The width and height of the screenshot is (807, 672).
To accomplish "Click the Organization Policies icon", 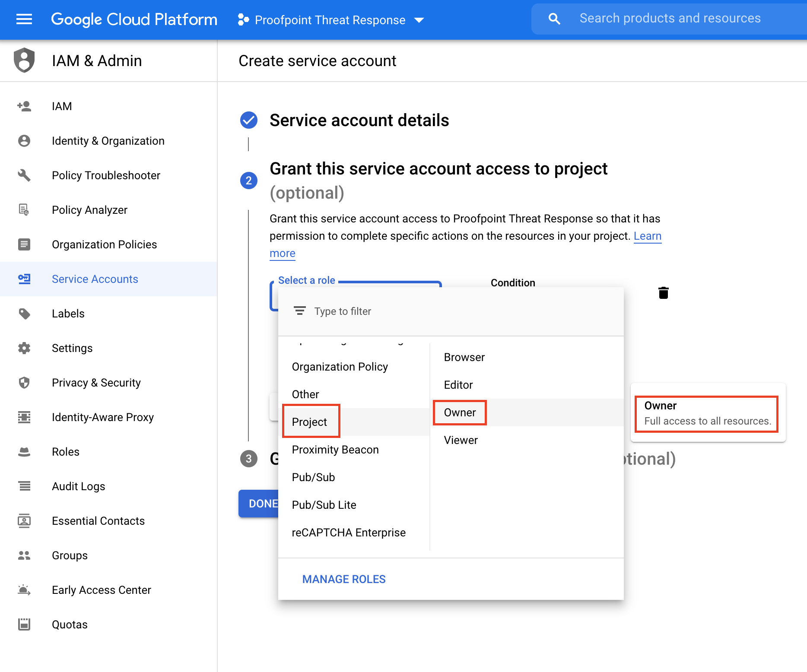I will coord(24,244).
